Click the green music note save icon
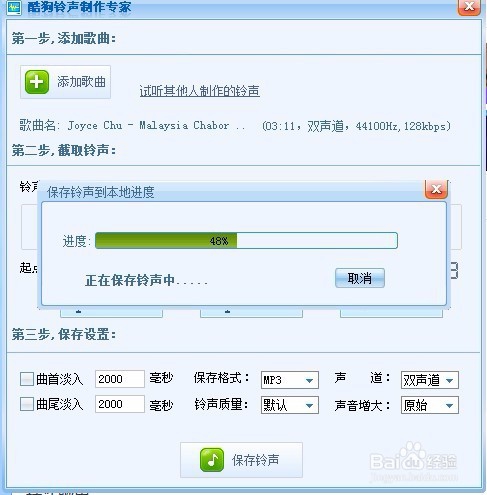 click(212, 460)
